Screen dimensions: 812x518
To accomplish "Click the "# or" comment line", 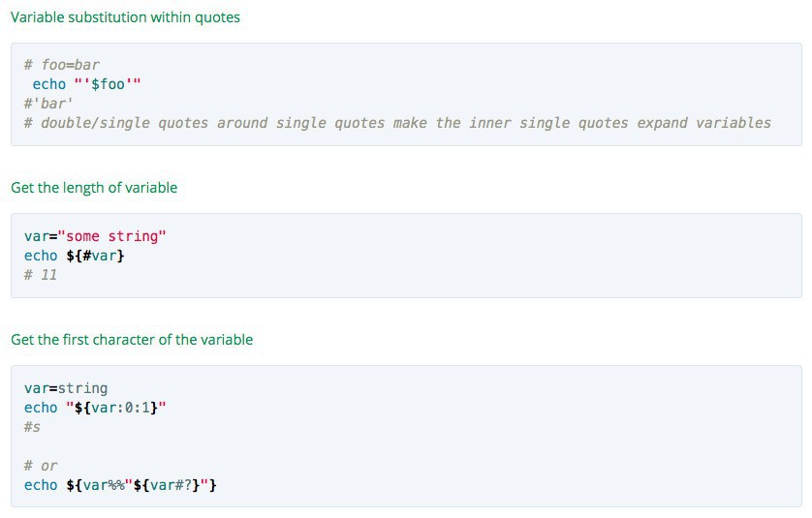I will coord(41,466).
